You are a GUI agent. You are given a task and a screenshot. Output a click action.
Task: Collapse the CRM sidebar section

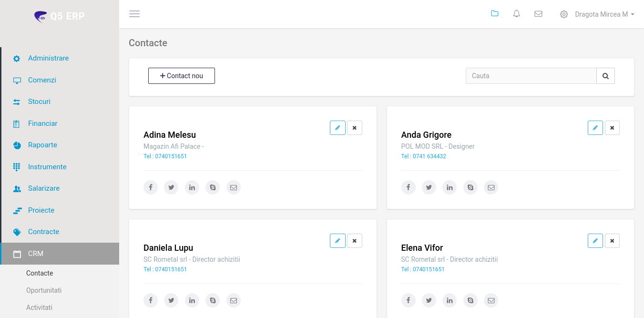36,254
